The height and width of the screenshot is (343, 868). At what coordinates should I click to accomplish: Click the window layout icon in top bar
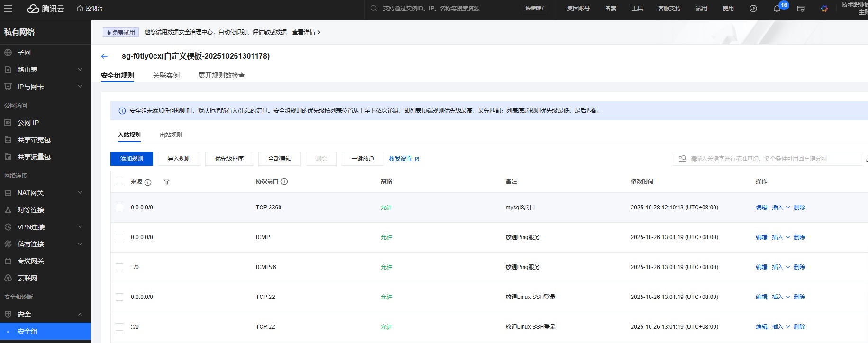tap(801, 9)
